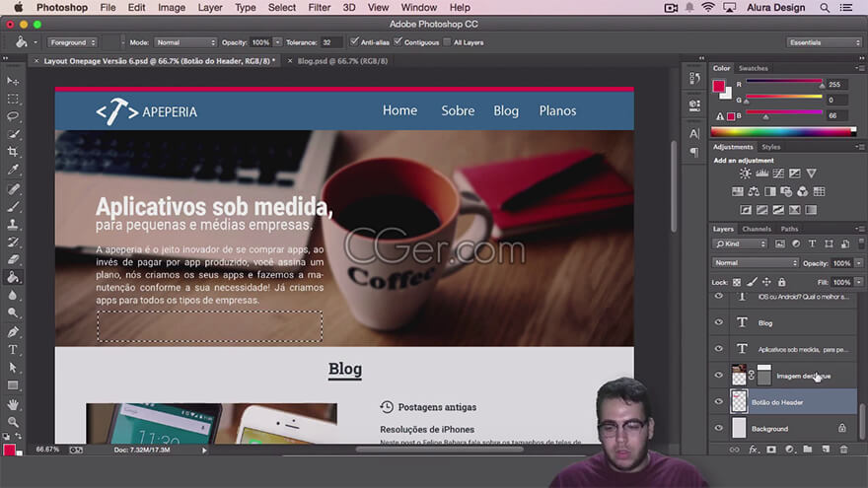Switch to the Styles tab

[770, 147]
